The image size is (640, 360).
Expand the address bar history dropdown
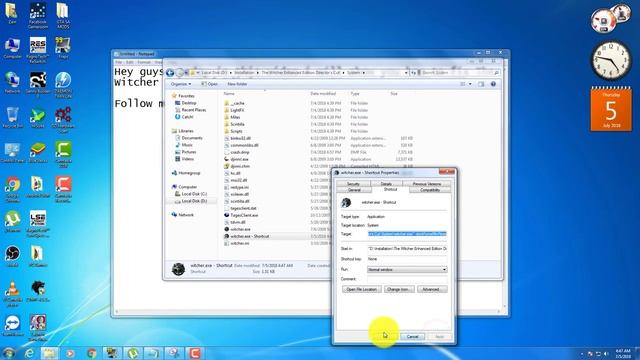click(406, 73)
